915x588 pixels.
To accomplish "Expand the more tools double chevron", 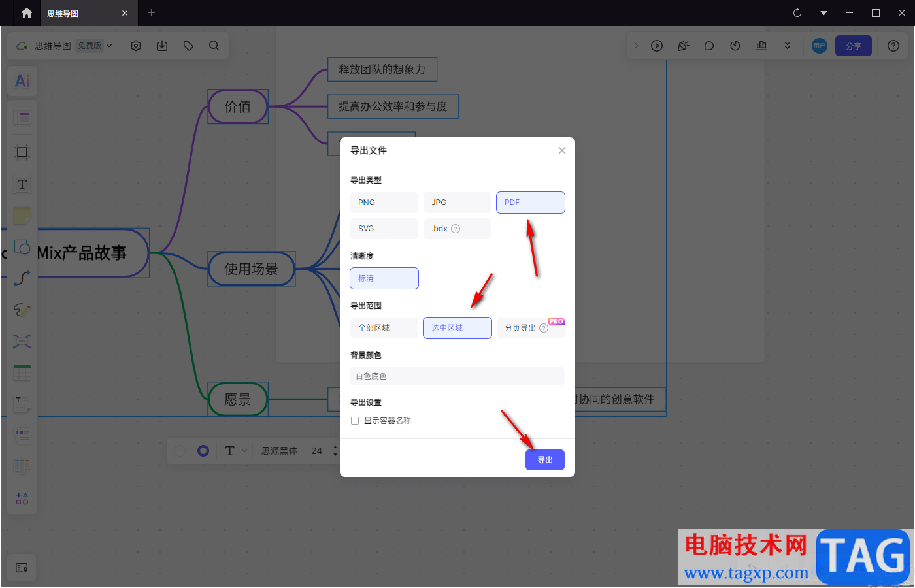I will (788, 46).
